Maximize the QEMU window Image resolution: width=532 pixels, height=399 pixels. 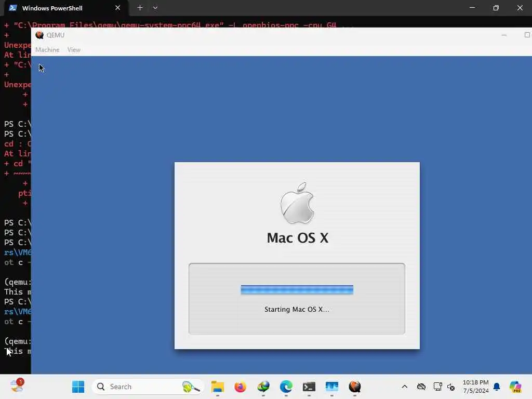[527, 35]
